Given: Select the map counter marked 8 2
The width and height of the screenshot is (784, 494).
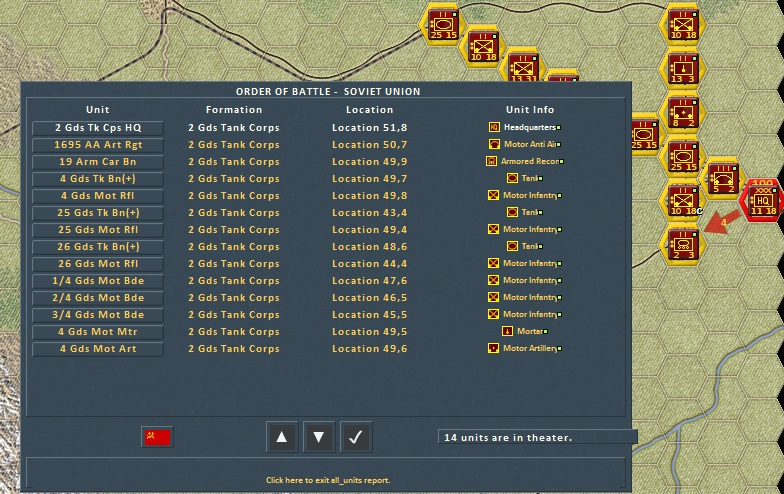Looking at the screenshot, I should click(x=682, y=112).
